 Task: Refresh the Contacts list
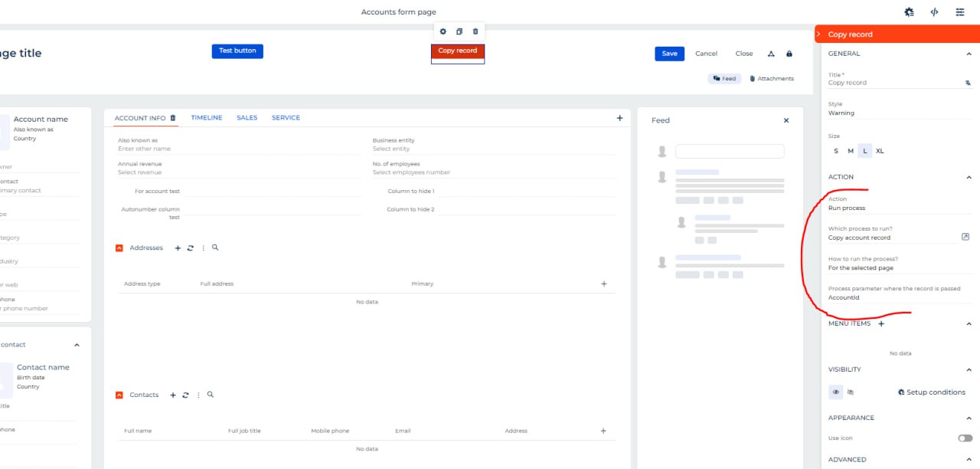(x=185, y=395)
